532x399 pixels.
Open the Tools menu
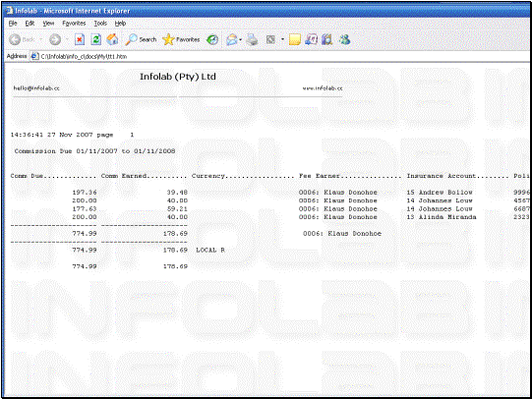point(100,23)
